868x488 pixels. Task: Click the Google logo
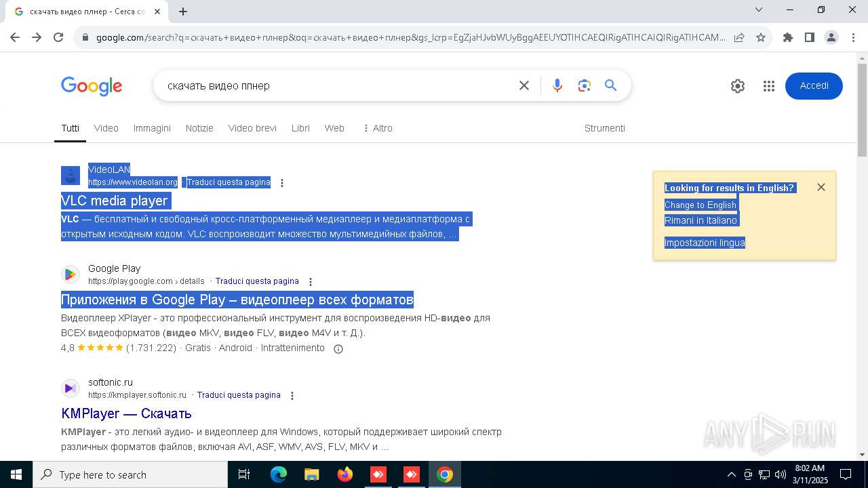(92, 86)
